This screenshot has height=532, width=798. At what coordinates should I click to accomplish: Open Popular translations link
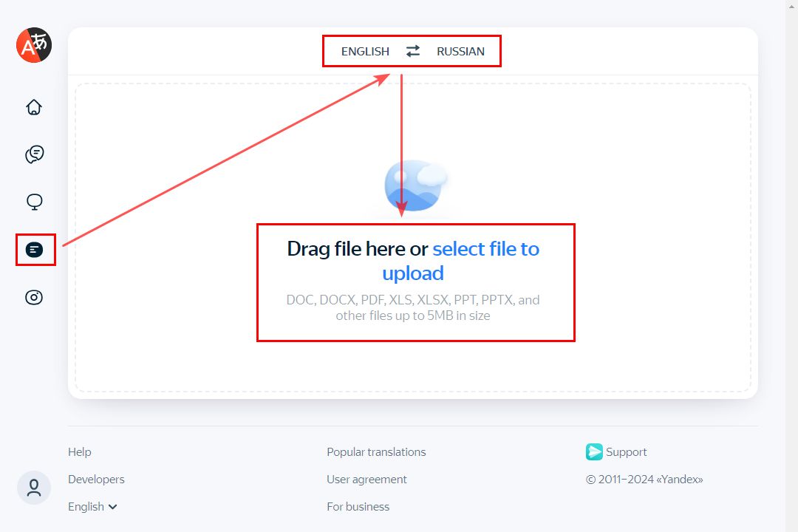376,452
